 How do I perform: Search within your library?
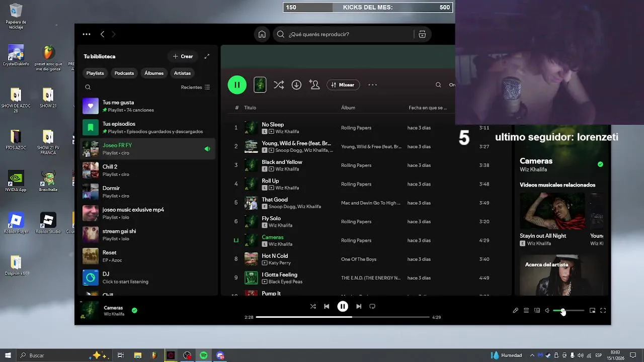click(x=88, y=87)
